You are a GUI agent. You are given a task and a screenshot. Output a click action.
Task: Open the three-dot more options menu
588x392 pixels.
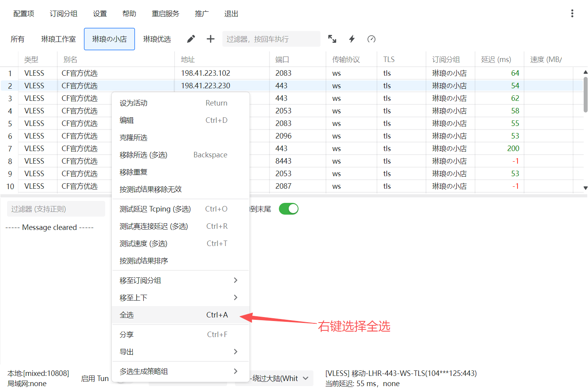click(572, 14)
